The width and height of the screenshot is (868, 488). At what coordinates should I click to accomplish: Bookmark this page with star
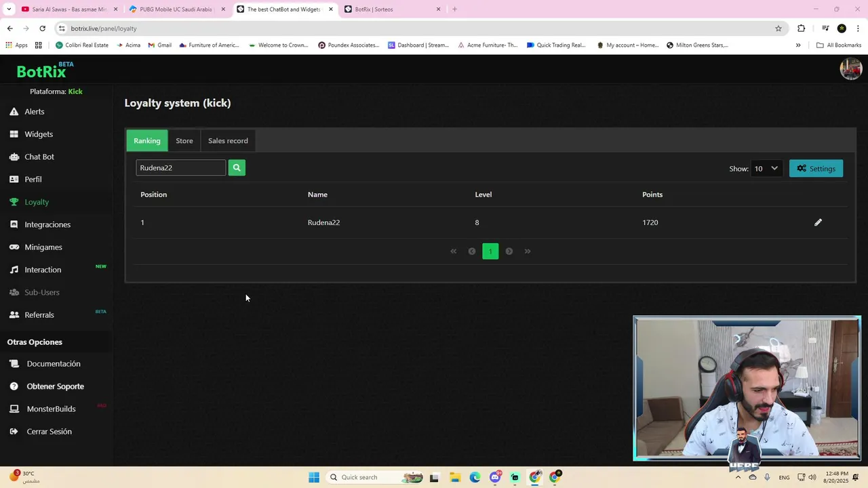coord(778,28)
